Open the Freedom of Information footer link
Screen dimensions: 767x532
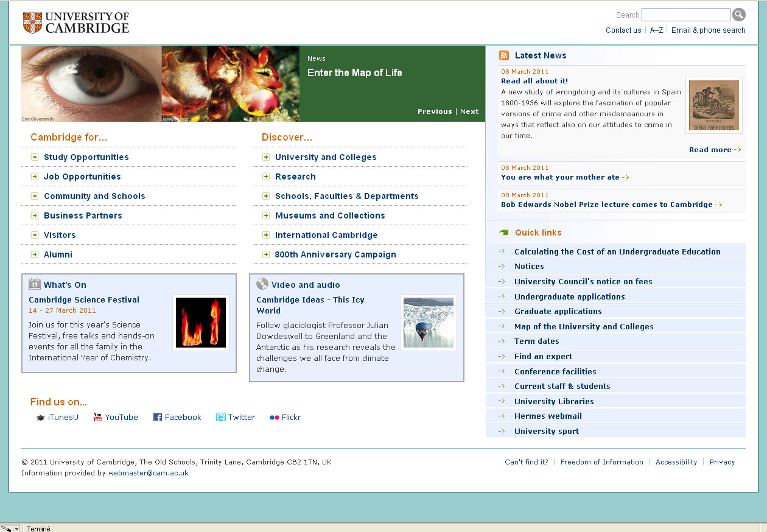[x=602, y=462]
